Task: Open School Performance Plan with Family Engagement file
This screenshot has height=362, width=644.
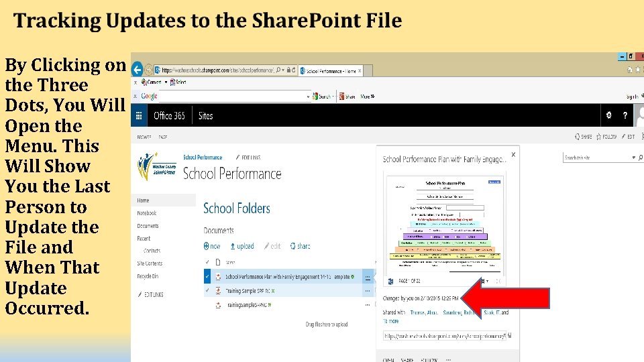Action: pos(287,277)
